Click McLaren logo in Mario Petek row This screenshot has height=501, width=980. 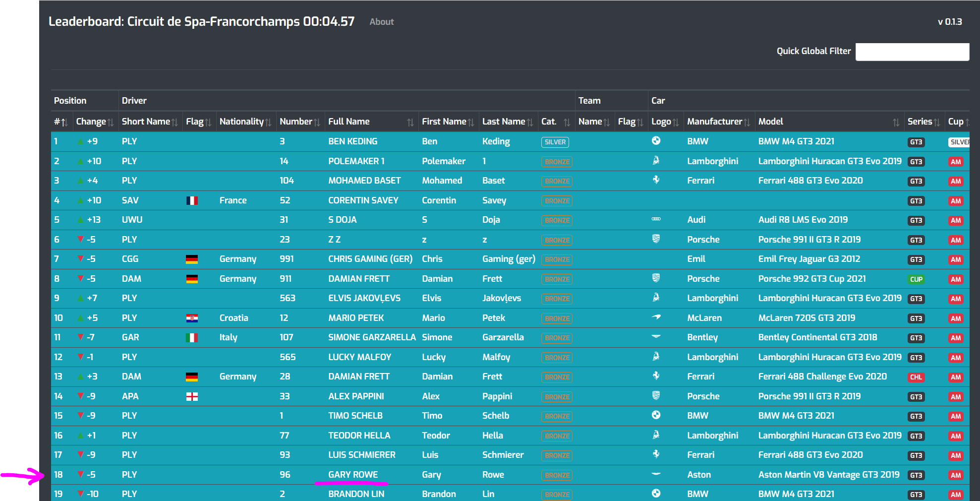pos(656,317)
